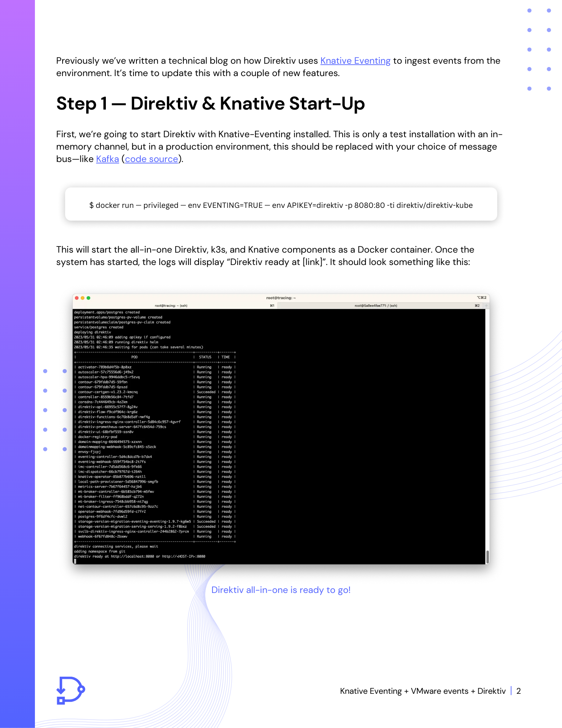Click pod row 'coredns-7c444649cb-4z2km'
The image size is (562, 728).
tap(155, 402)
